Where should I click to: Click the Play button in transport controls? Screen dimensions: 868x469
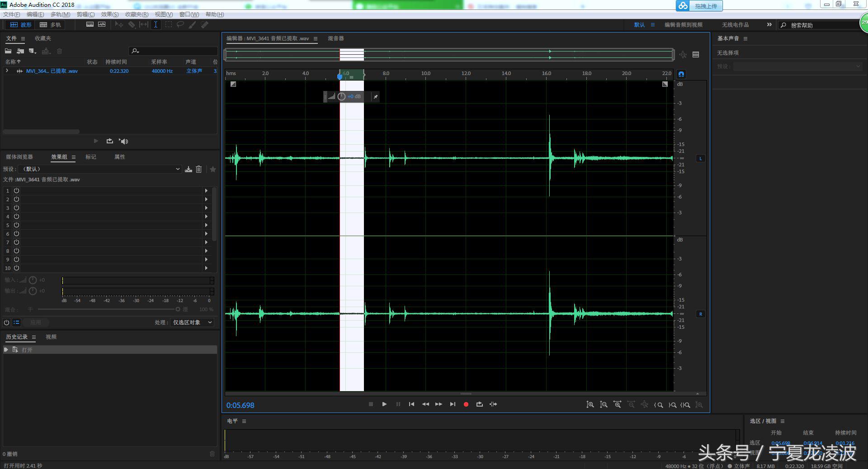pyautogui.click(x=384, y=404)
